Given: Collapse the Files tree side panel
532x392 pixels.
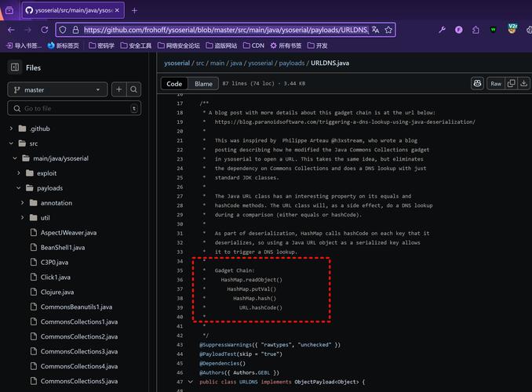Looking at the screenshot, I should coord(14,67).
